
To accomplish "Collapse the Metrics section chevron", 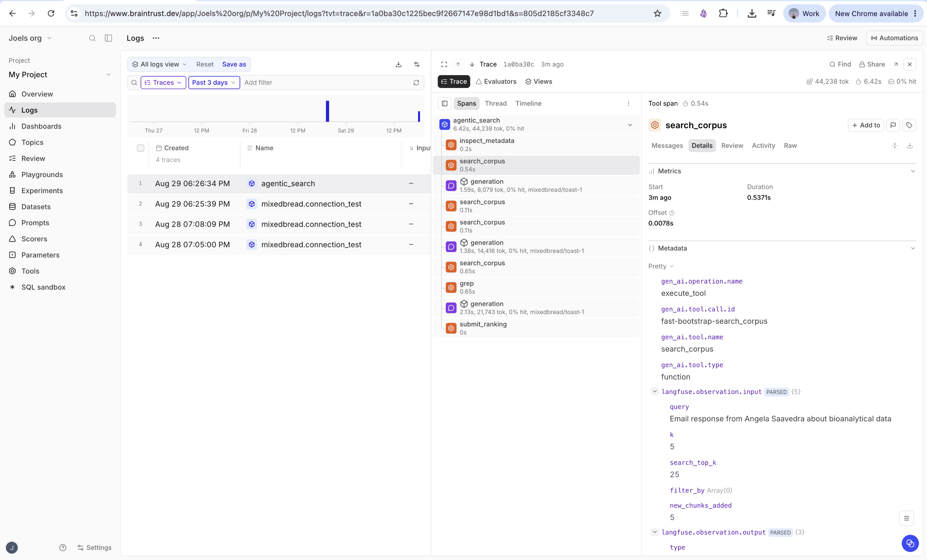I will pyautogui.click(x=913, y=171).
